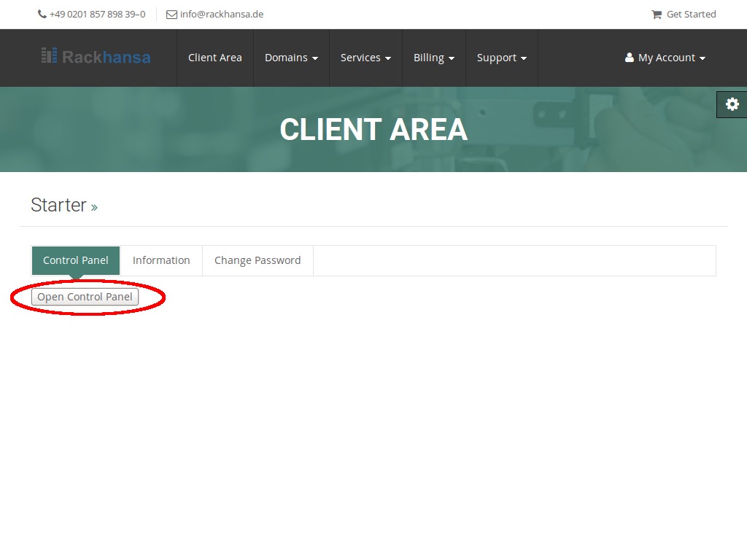Click the shopping cart icon
The height and width of the screenshot is (560, 747).
click(x=657, y=15)
